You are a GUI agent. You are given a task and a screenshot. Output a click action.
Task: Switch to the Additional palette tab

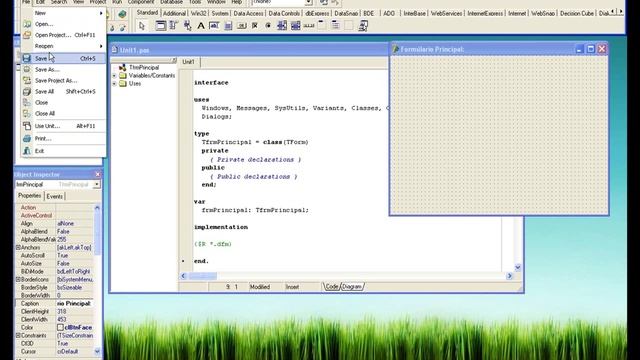(x=174, y=13)
